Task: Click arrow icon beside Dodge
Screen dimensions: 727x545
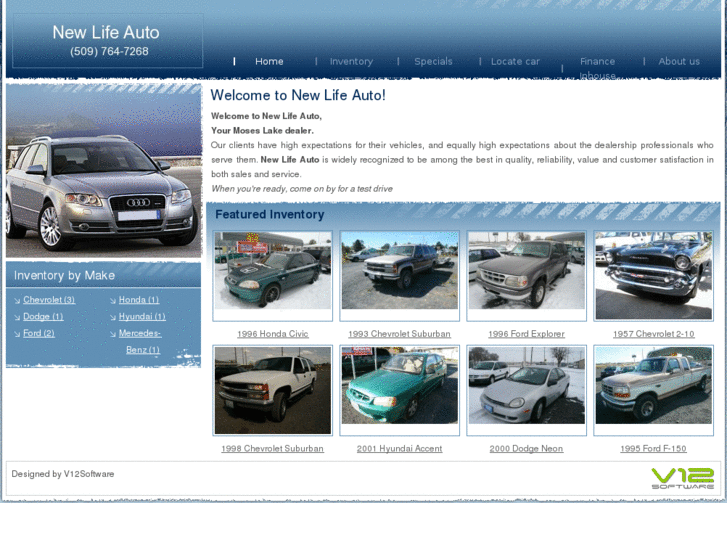Action: tap(17, 317)
